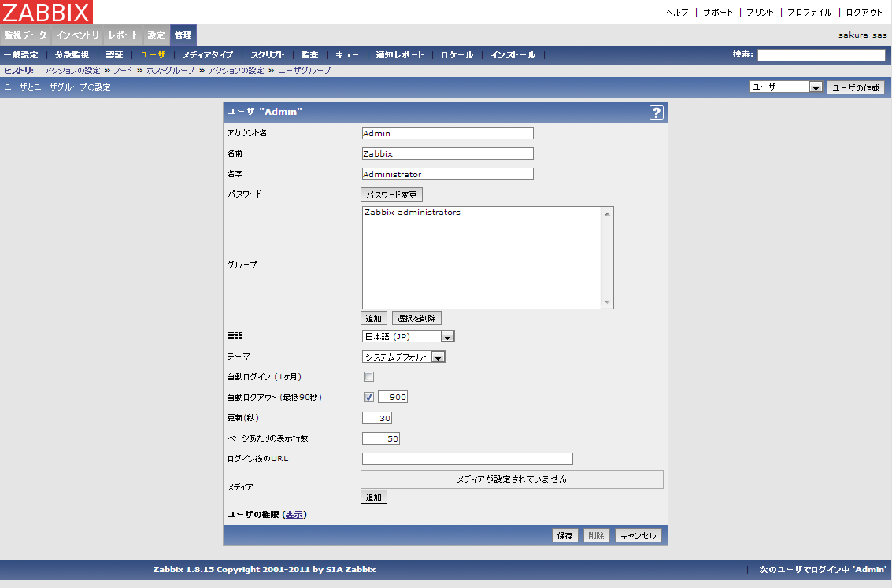Click the キャンセル button
Screen dimensions: 892x588
[638, 536]
